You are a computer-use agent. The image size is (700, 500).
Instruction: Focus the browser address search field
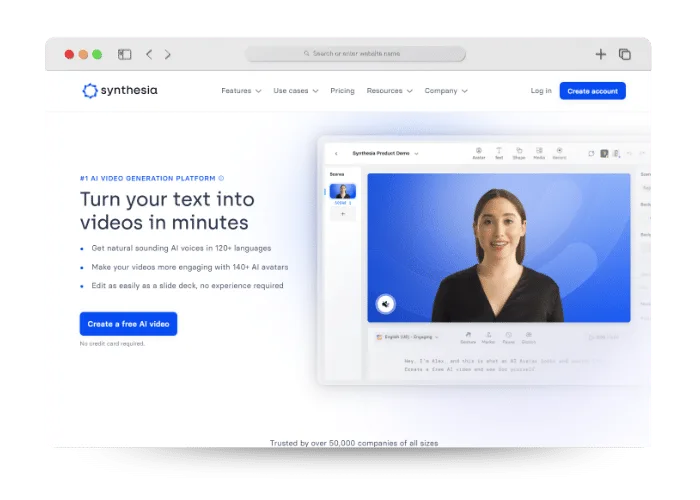(x=355, y=54)
